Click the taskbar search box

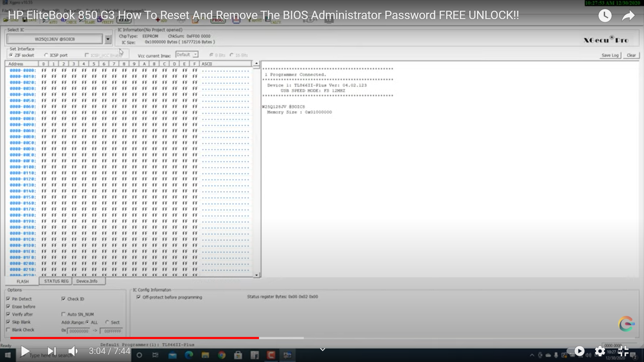click(x=74, y=355)
